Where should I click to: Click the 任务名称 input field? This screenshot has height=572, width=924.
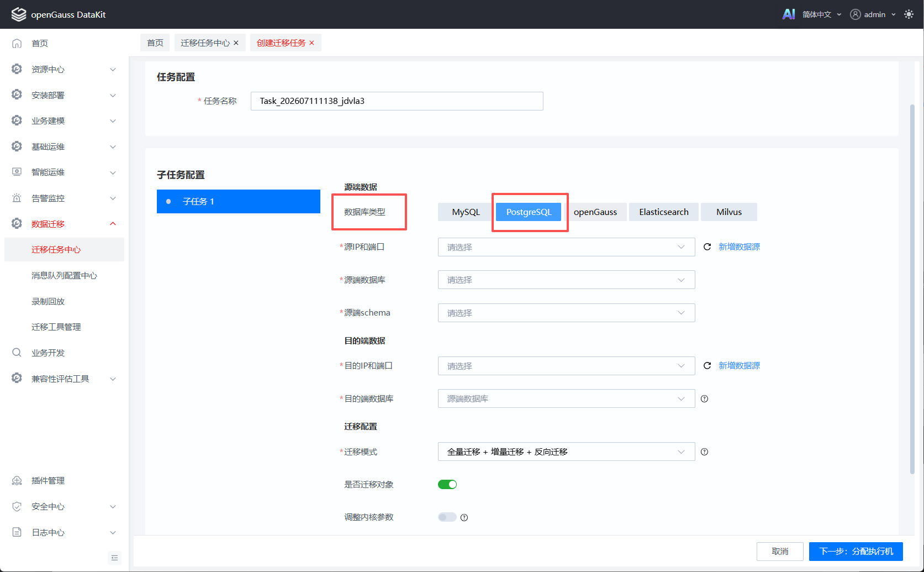click(397, 101)
